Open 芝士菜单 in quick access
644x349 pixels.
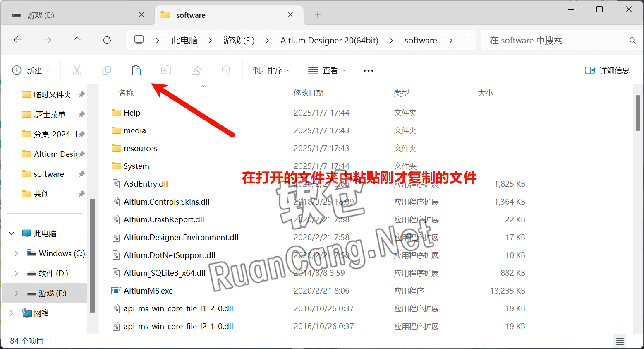coord(50,114)
